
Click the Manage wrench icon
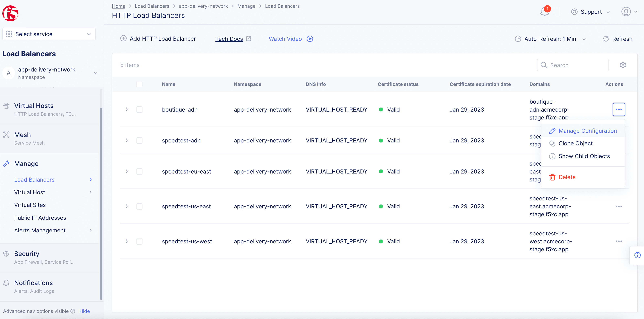(x=6, y=164)
